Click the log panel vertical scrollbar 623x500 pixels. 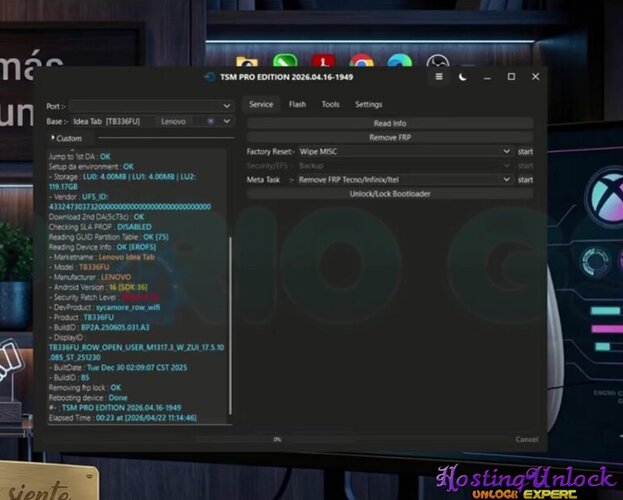pos(230,326)
